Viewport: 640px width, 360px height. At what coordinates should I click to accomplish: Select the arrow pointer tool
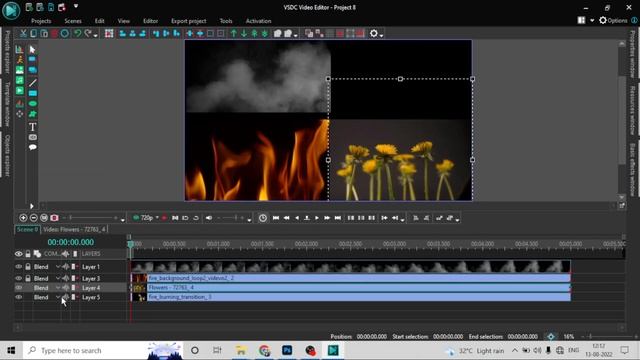pos(32,50)
